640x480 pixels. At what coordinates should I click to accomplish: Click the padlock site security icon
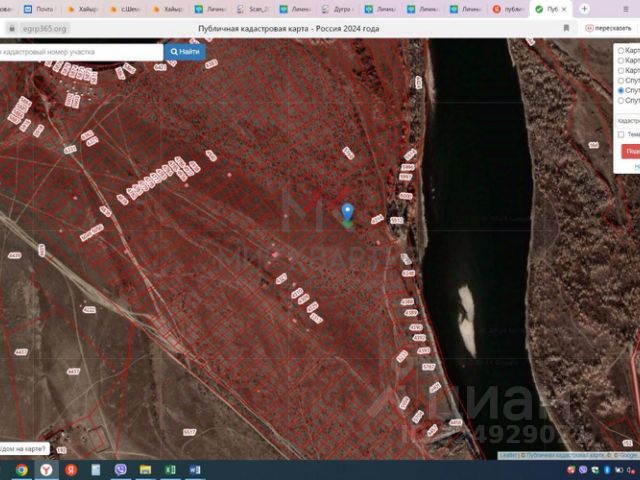[x=12, y=28]
